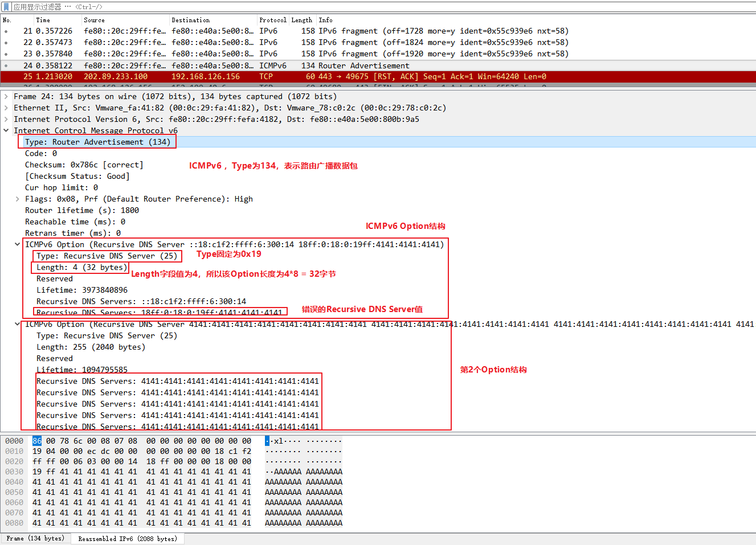Click time 0.357226 in packet list
Image resolution: width=756 pixels, height=545 pixels.
[x=54, y=31]
